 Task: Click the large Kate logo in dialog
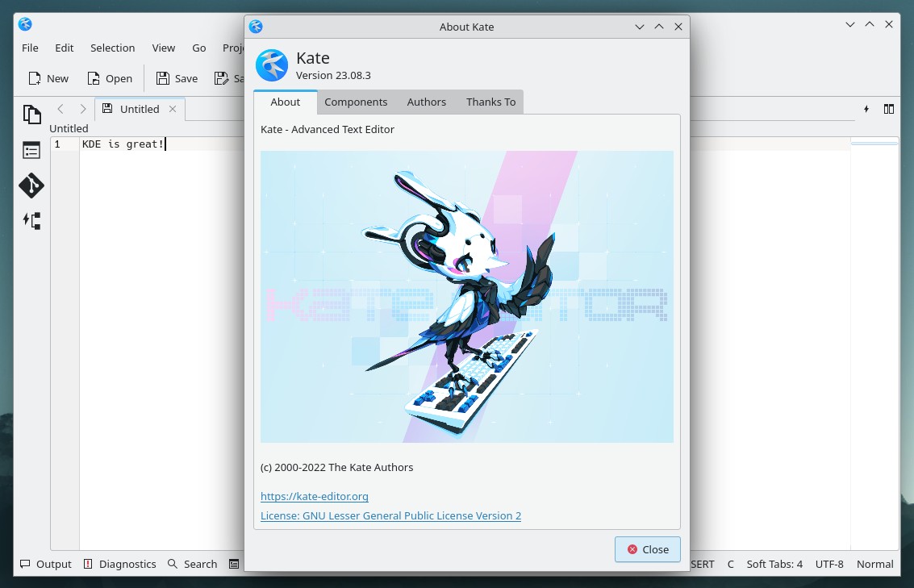[x=272, y=65]
